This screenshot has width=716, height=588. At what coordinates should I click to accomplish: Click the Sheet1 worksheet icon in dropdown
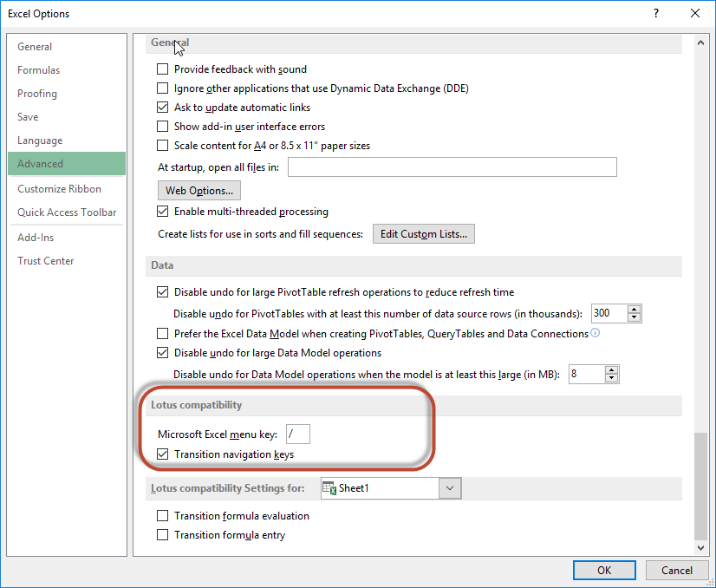[x=329, y=488]
